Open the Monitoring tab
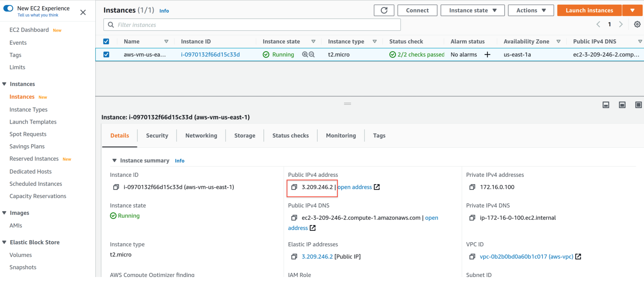The height and width of the screenshot is (281, 644). (x=341, y=136)
